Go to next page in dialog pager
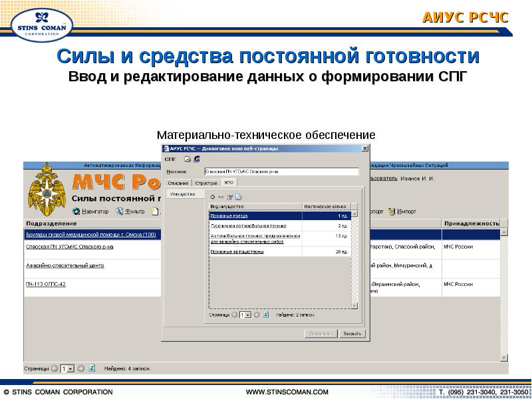 tap(257, 315)
